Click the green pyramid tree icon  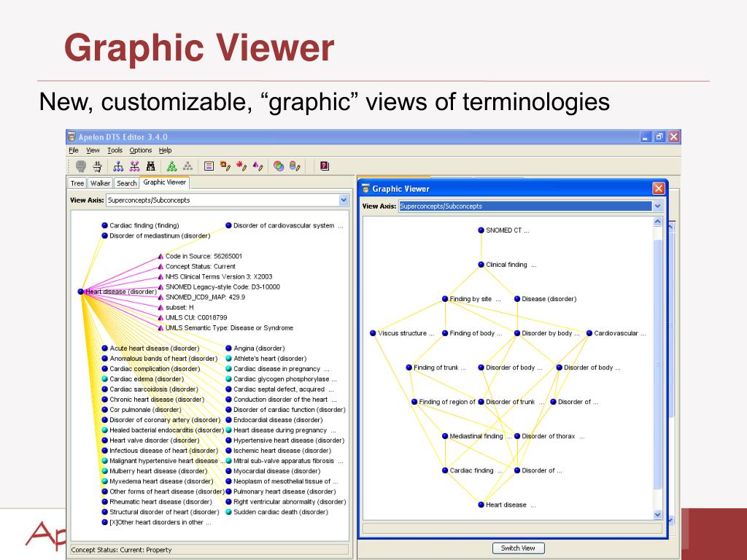coord(172,166)
